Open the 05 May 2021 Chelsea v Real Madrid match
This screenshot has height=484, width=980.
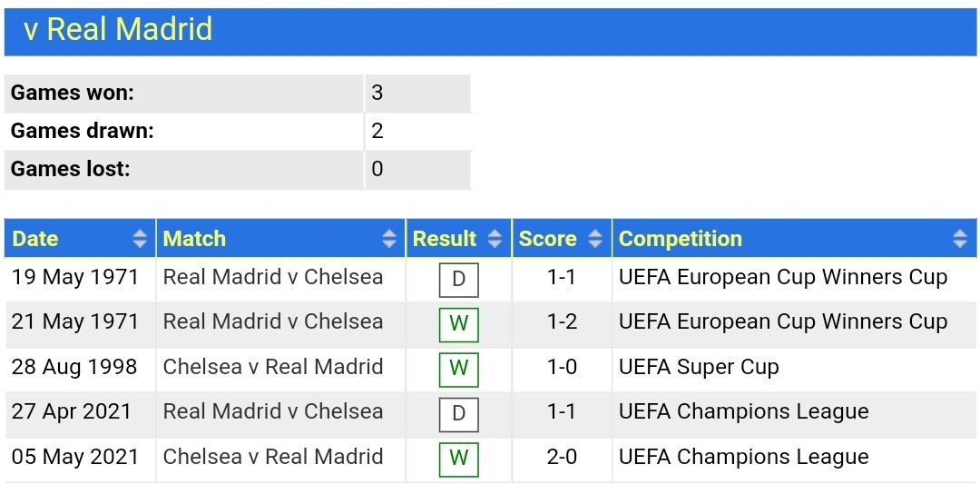point(273,457)
